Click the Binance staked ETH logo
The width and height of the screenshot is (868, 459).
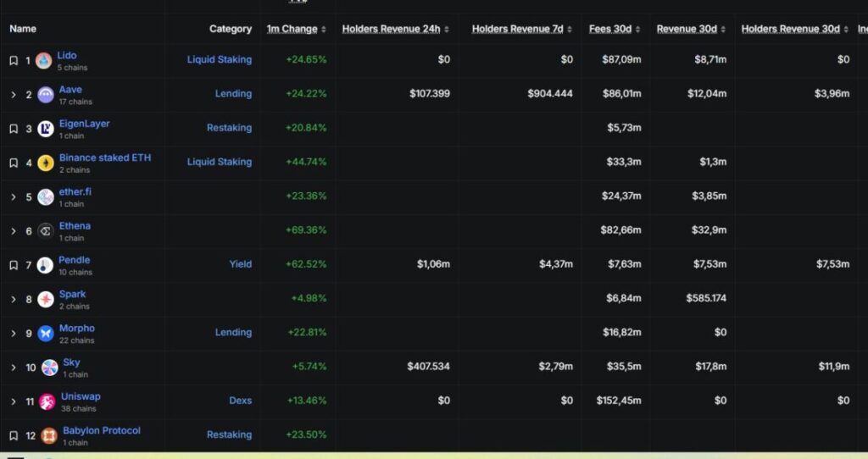click(46, 163)
